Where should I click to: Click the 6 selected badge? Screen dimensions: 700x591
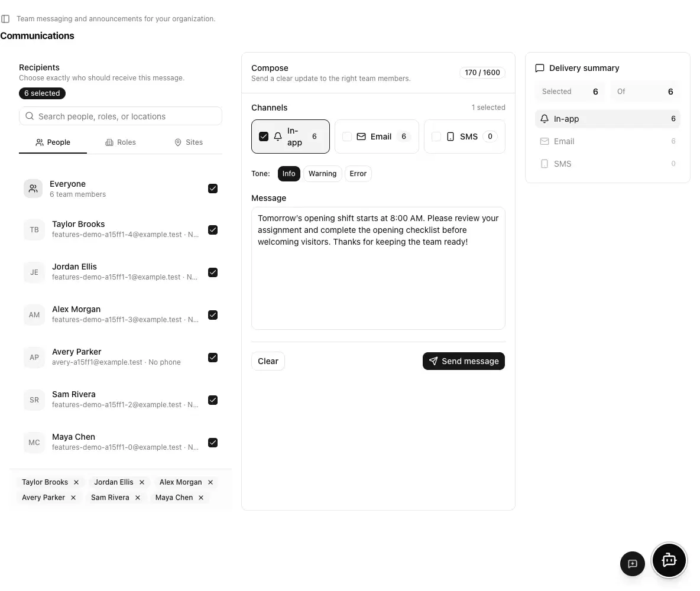point(42,93)
